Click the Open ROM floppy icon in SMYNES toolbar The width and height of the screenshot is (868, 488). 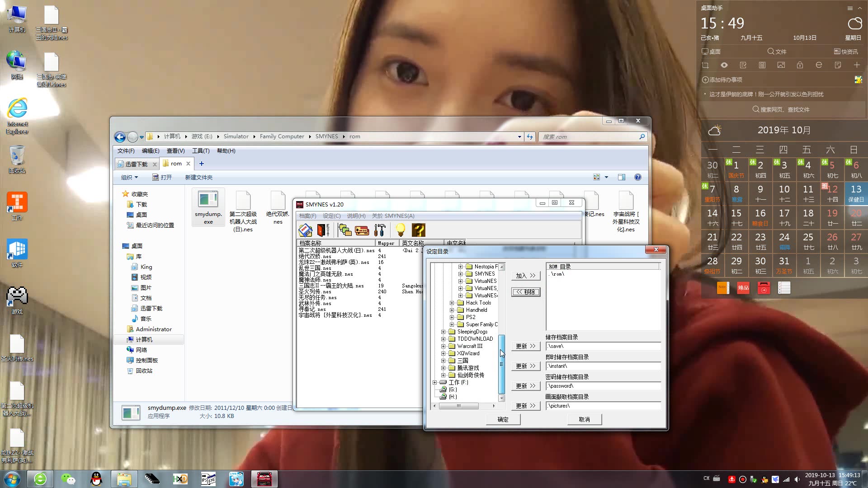pyautogui.click(x=306, y=230)
